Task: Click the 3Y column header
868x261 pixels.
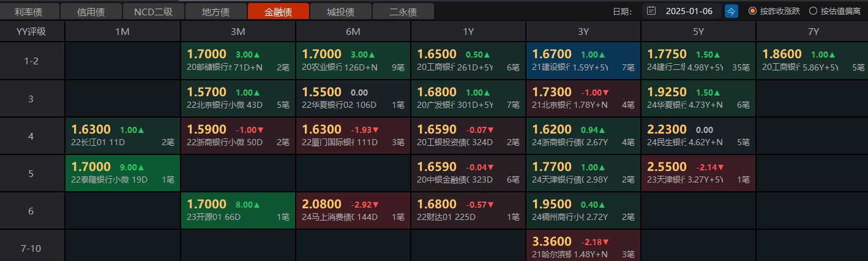Action: (x=583, y=31)
